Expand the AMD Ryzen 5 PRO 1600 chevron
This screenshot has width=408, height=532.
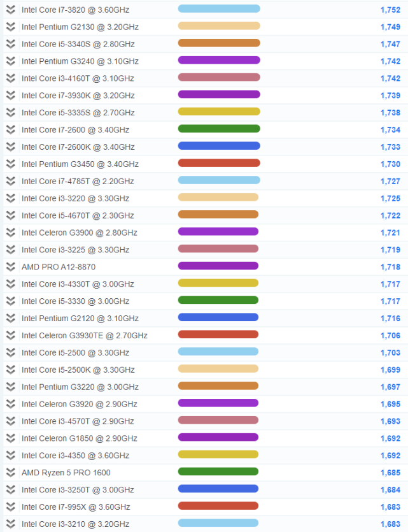coord(11,473)
